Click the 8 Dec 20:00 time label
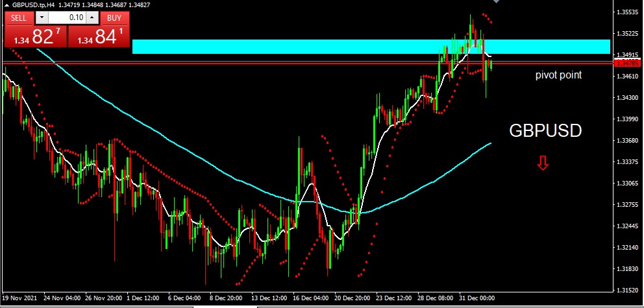 point(225,298)
